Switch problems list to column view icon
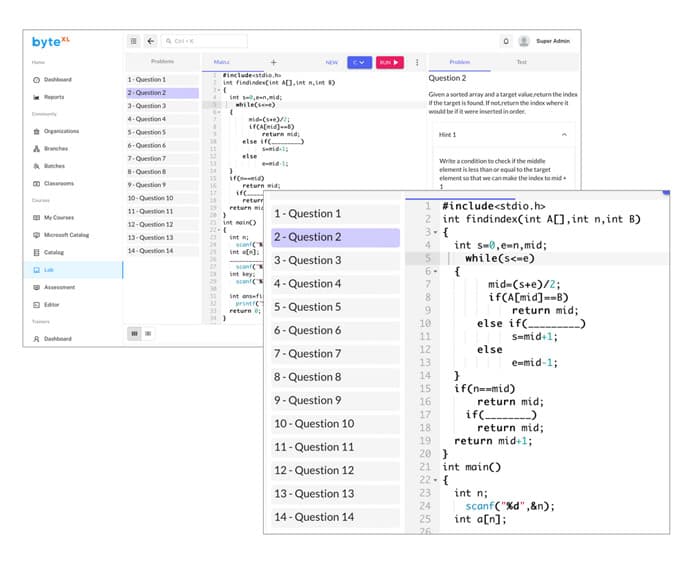This screenshot has height=578, width=700. point(134,333)
